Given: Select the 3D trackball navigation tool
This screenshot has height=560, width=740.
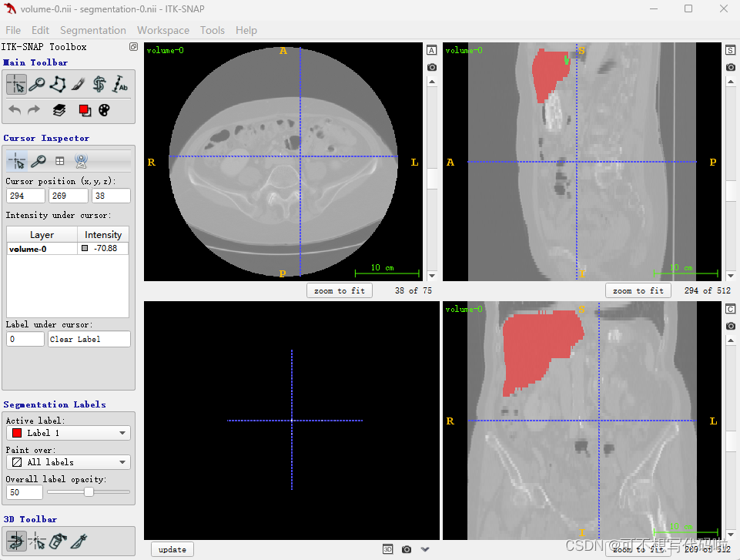Looking at the screenshot, I should (16, 541).
